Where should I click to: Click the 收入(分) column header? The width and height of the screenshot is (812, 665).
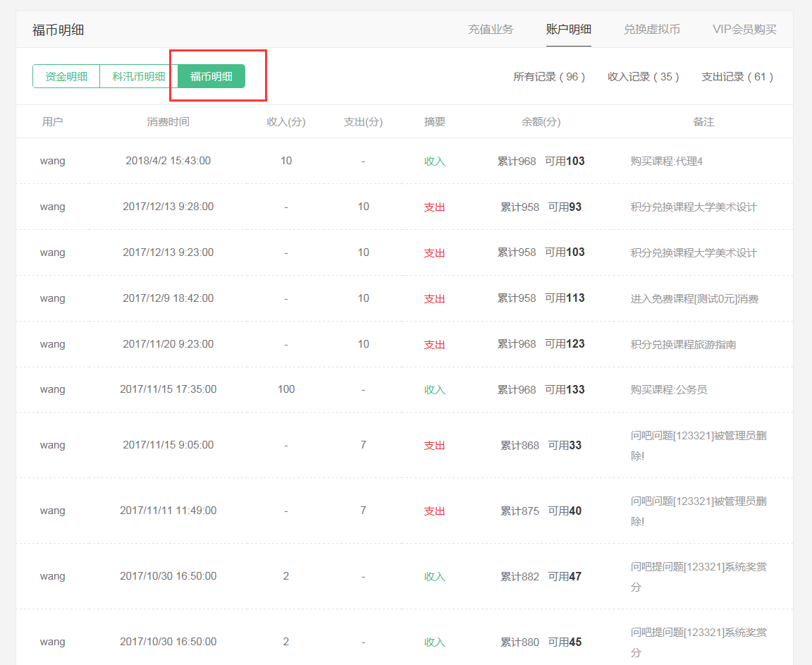point(285,121)
